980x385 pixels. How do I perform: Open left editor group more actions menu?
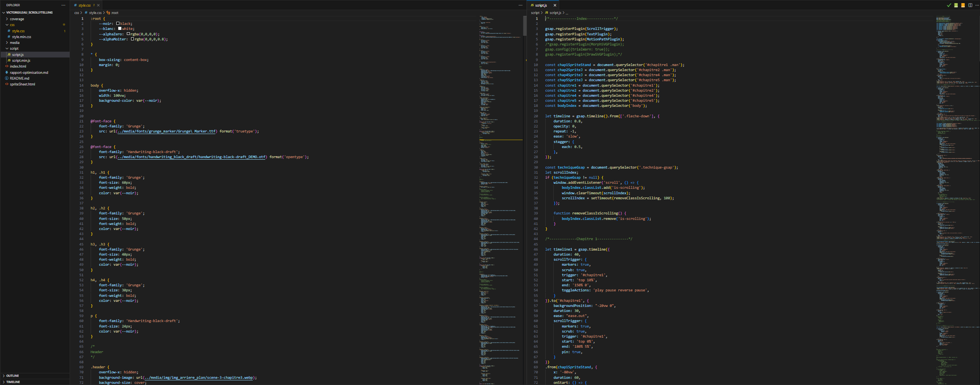[x=520, y=5]
